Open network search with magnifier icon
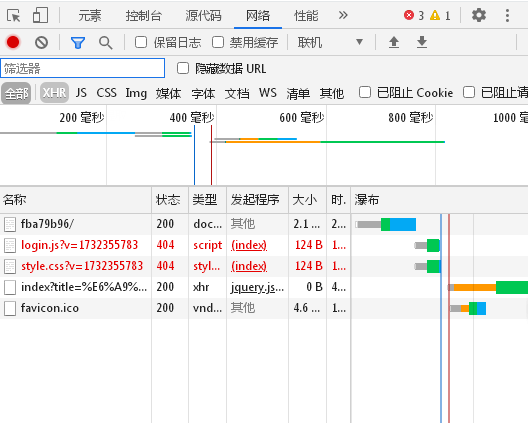Viewport: 528px width, 423px height. (105, 43)
